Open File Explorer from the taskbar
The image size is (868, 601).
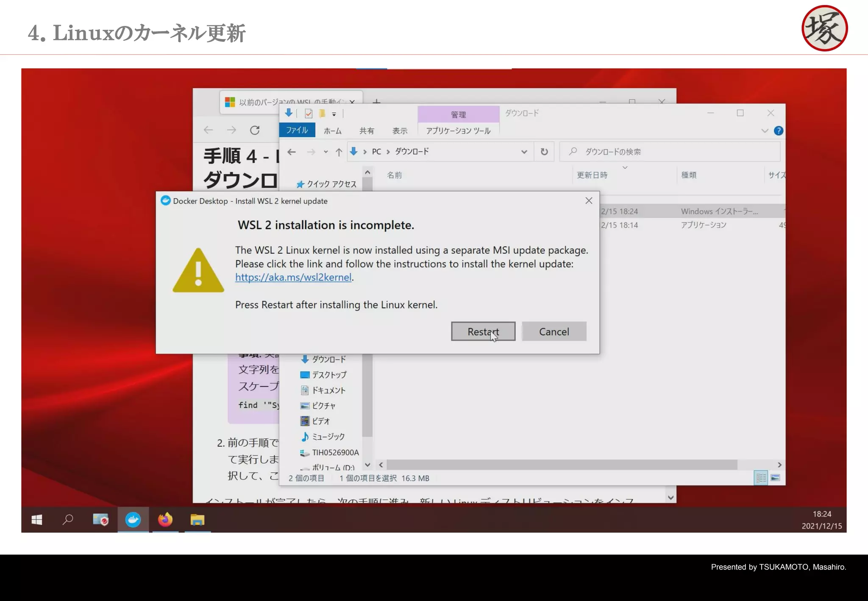[198, 520]
